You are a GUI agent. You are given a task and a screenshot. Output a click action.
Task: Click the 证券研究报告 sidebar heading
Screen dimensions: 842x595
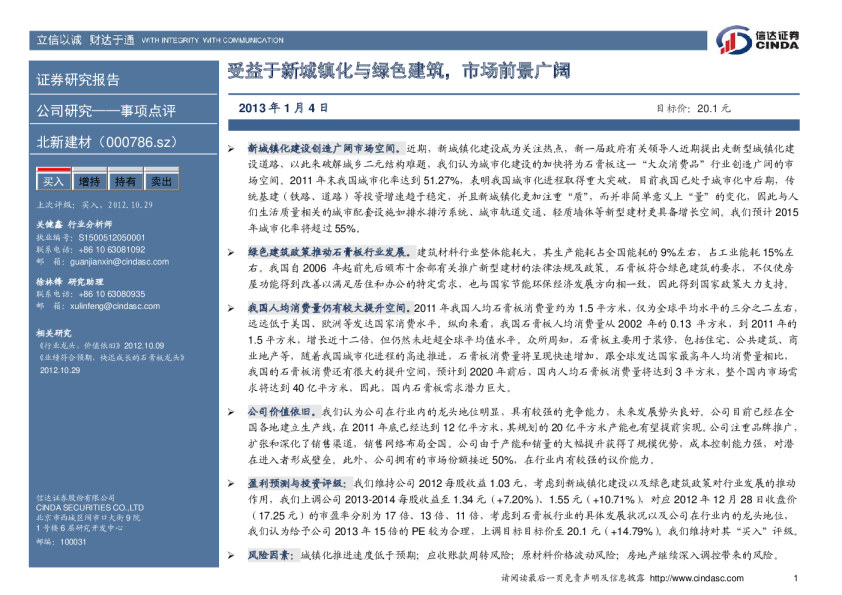78,79
